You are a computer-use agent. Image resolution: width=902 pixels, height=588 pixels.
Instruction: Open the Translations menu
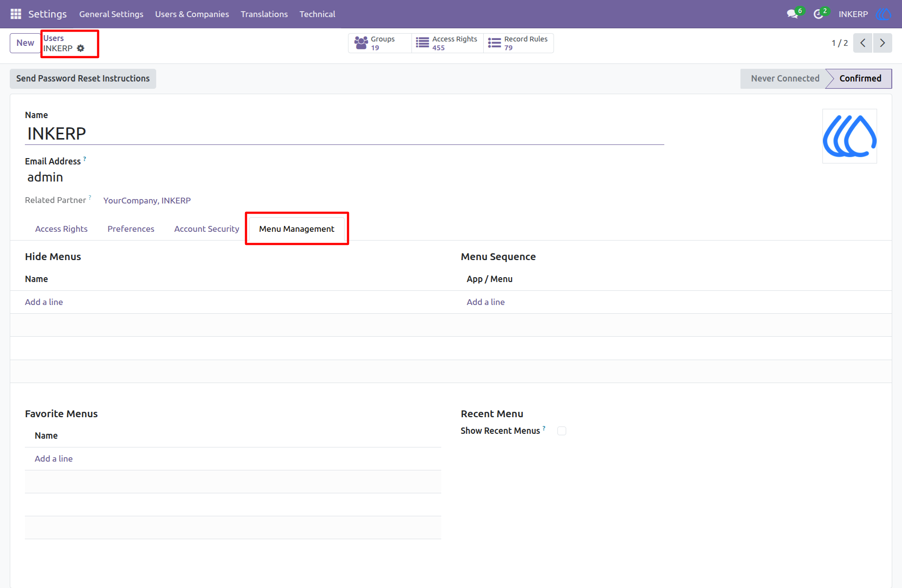[264, 14]
